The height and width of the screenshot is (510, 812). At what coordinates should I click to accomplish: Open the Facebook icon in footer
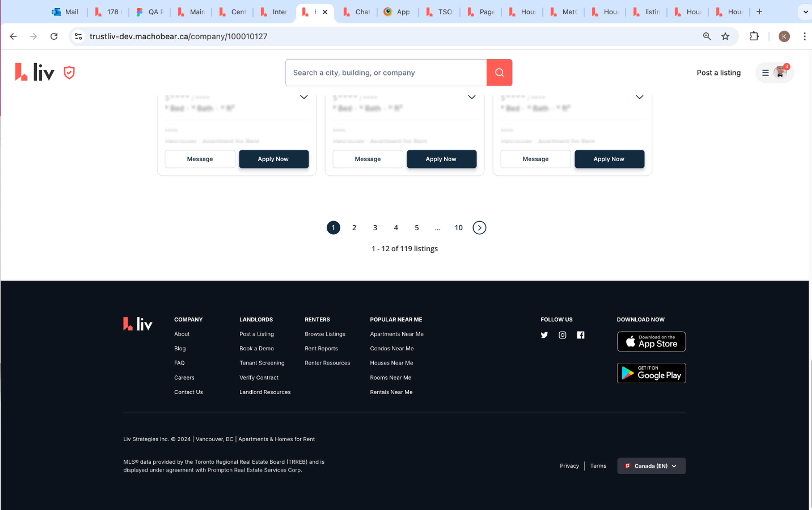coord(580,335)
